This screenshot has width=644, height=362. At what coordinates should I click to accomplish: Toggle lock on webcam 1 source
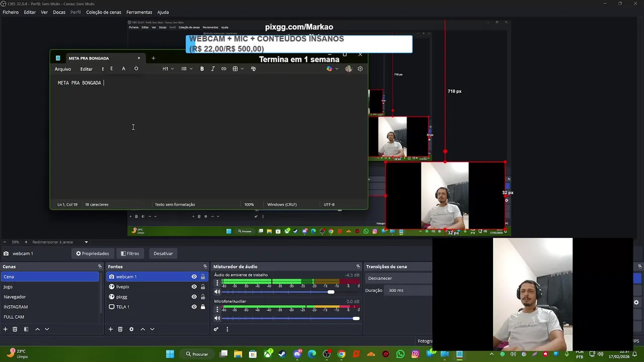pyautogui.click(x=203, y=277)
